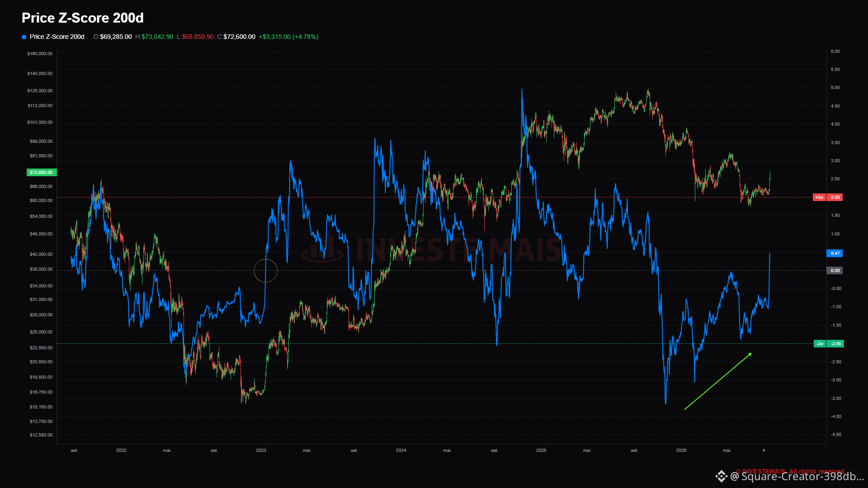Screen dimensions: 868x488
Task: Click the 1.00 z-score axis label
Action: click(x=835, y=234)
